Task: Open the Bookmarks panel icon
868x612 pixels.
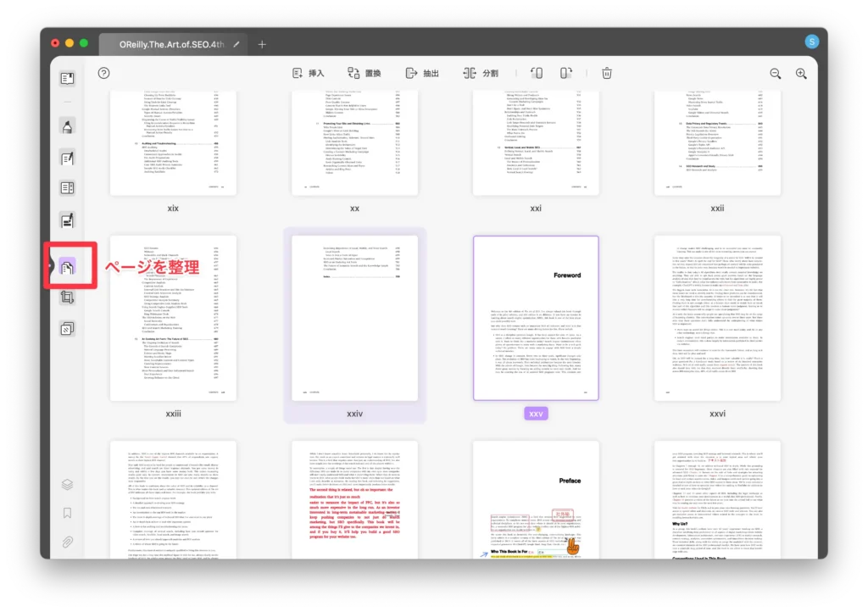Action: coord(67,514)
